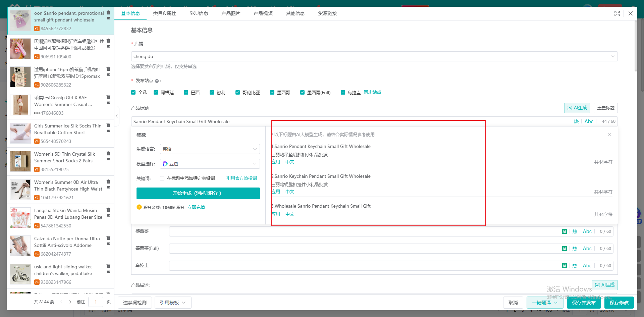
Task: Flag product 906931109400 in the list
Action: tap(108, 47)
